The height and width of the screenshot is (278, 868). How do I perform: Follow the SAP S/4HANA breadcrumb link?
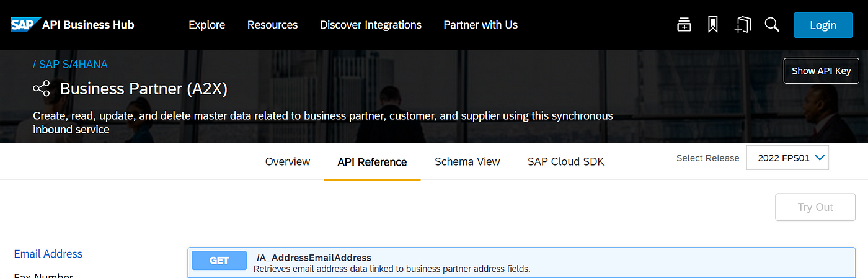[x=74, y=64]
